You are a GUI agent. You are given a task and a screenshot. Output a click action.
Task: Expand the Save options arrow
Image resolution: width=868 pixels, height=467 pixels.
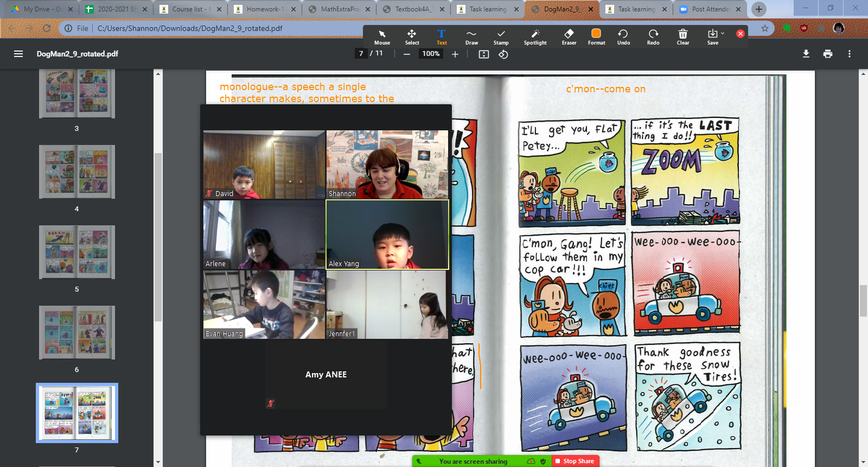click(x=723, y=33)
